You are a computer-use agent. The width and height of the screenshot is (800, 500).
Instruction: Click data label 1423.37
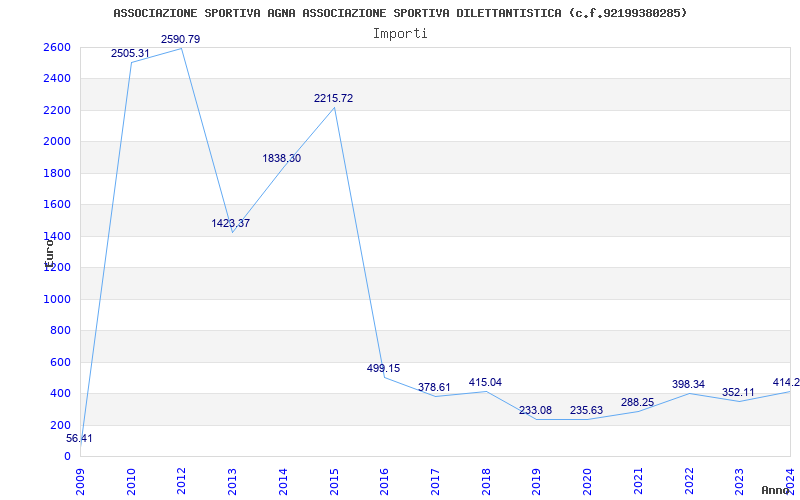coord(231,223)
